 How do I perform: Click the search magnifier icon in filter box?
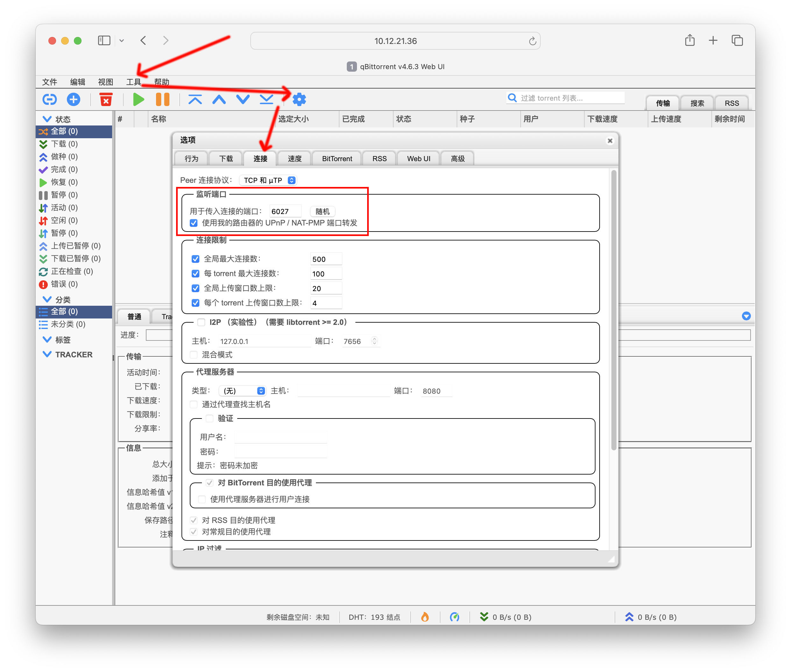[x=513, y=98]
